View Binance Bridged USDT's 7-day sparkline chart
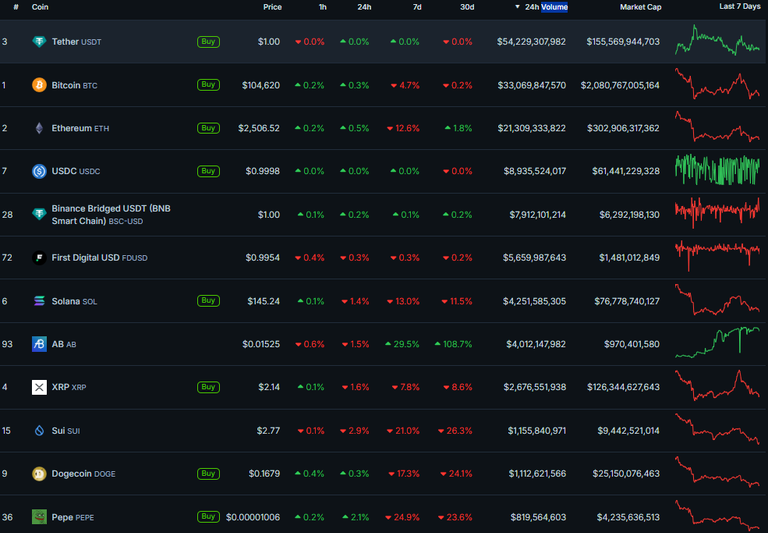The height and width of the screenshot is (533, 768). 717,213
